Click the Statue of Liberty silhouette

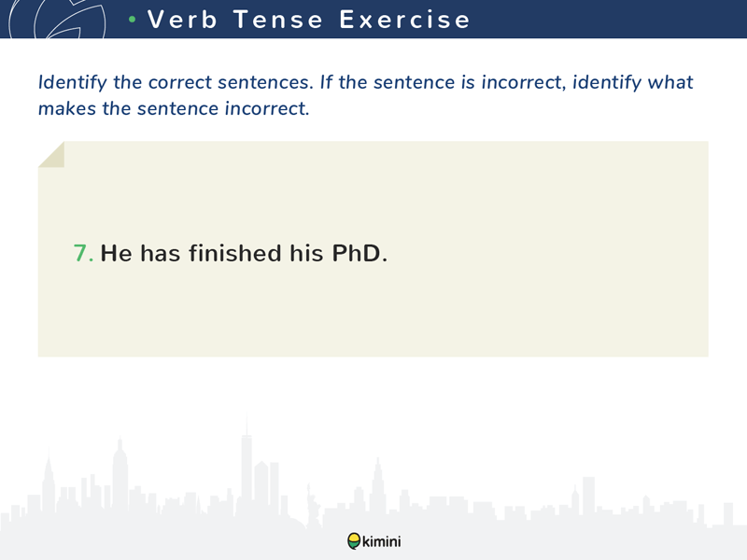[313, 504]
